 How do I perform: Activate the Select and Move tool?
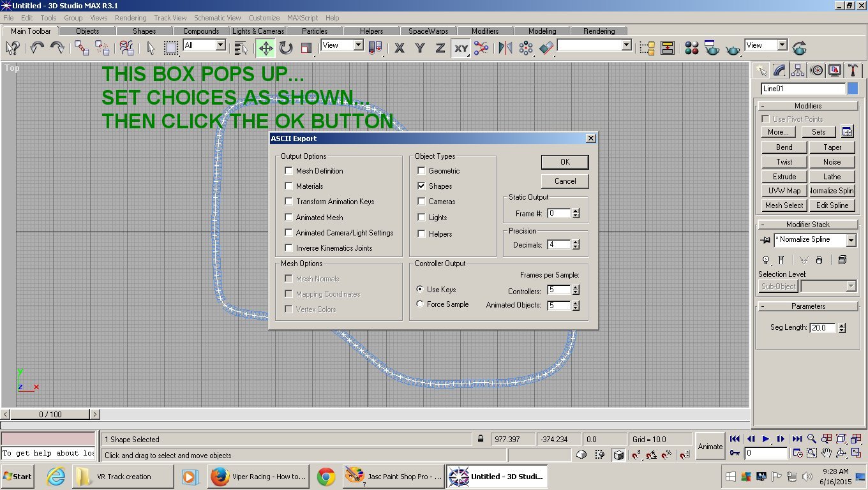pyautogui.click(x=266, y=48)
